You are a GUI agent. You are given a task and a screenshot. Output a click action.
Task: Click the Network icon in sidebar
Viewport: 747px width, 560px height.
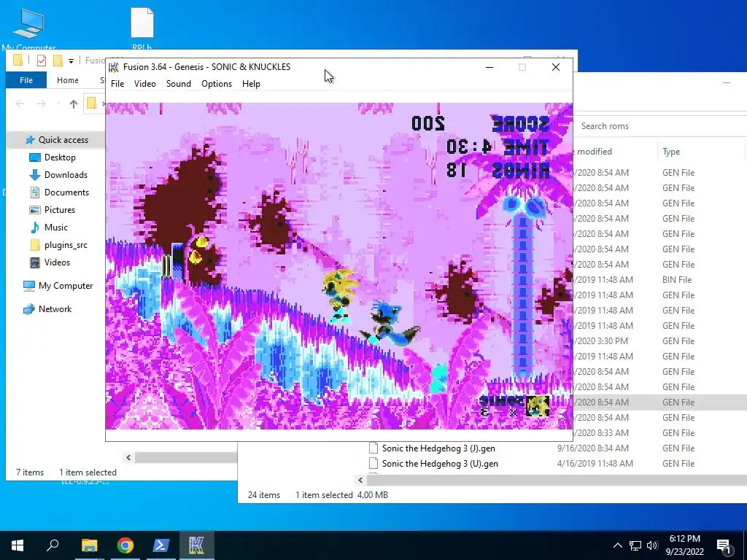pos(28,309)
